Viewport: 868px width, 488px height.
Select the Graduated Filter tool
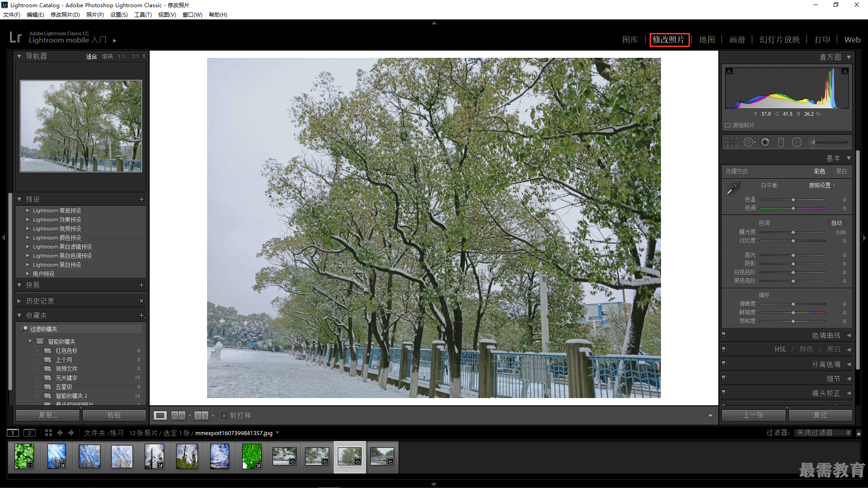[x=781, y=142]
